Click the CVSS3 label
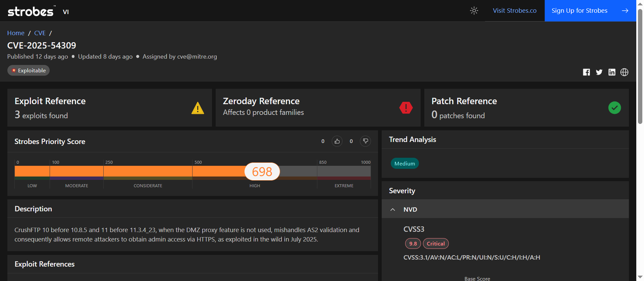The height and width of the screenshot is (281, 644). tap(414, 229)
